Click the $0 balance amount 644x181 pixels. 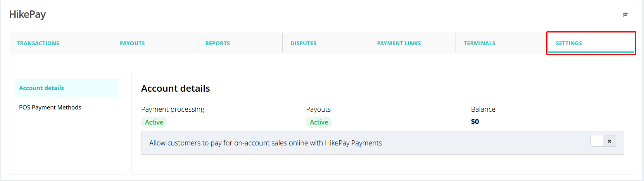[475, 122]
